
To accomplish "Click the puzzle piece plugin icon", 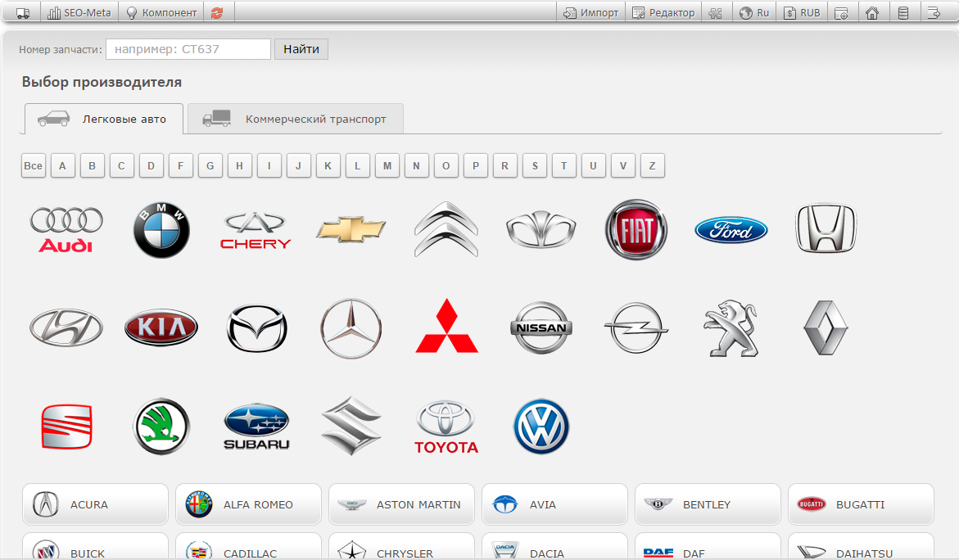I will (717, 12).
